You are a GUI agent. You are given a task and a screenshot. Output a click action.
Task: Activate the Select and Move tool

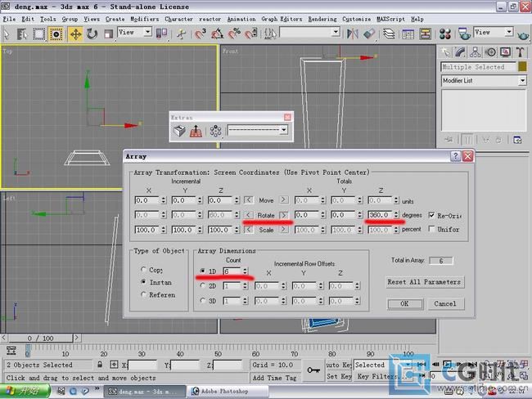pyautogui.click(x=75, y=34)
